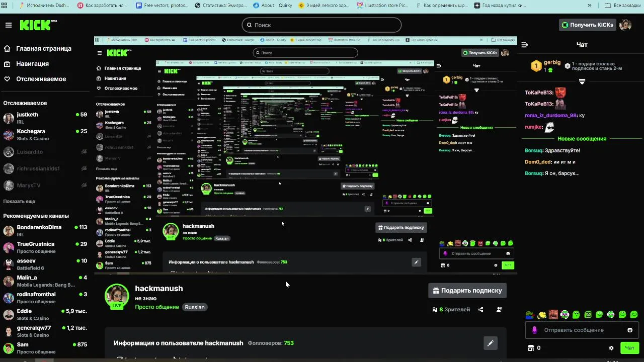This screenshot has height=362, width=644.
Task: Click Borsuq's Здравствуйте! message username
Action: click(534, 150)
